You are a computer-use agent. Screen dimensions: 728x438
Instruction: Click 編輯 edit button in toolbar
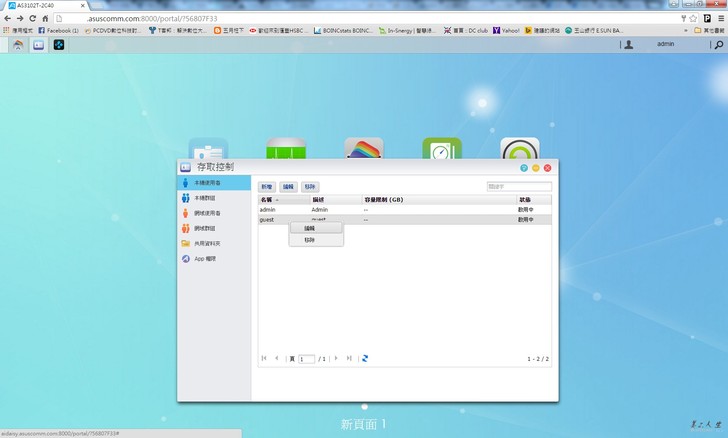pyautogui.click(x=288, y=187)
